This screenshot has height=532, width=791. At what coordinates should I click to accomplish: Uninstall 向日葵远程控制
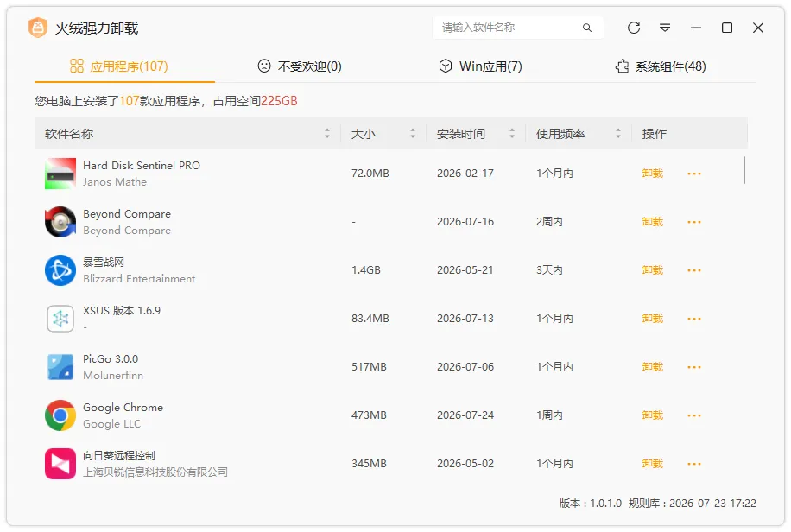click(x=652, y=464)
